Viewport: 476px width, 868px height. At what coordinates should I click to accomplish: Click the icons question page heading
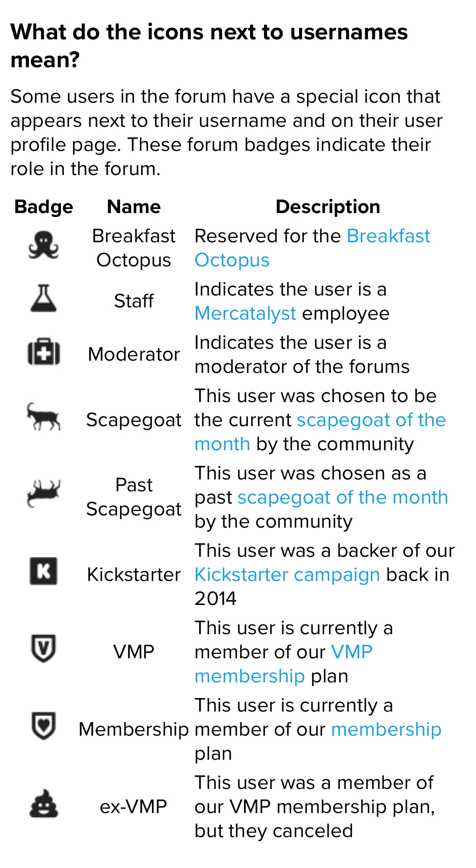[x=209, y=46]
